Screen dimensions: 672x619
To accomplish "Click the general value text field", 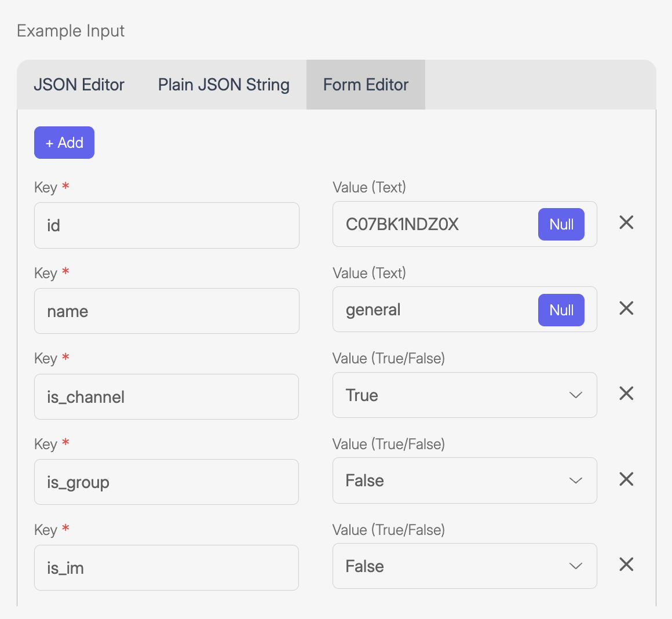I will (x=434, y=310).
